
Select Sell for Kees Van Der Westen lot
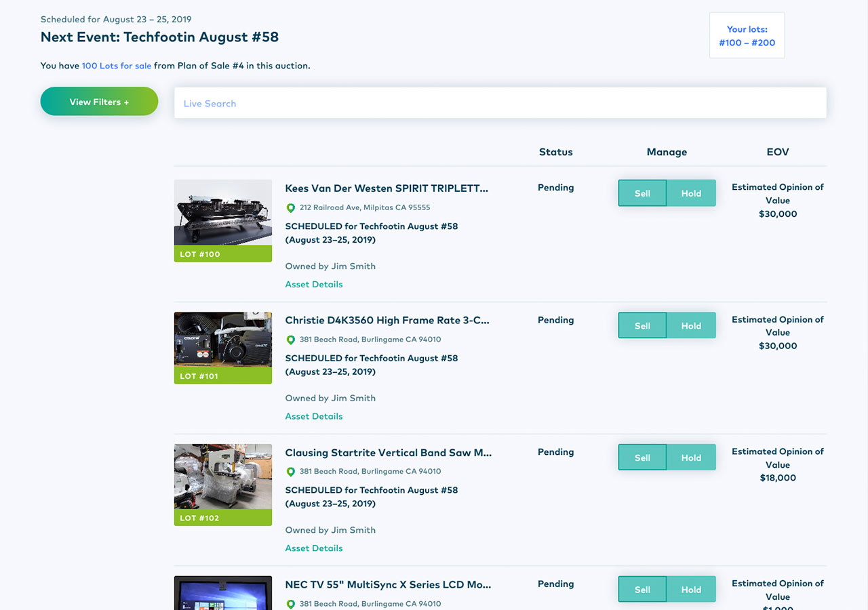tap(642, 193)
